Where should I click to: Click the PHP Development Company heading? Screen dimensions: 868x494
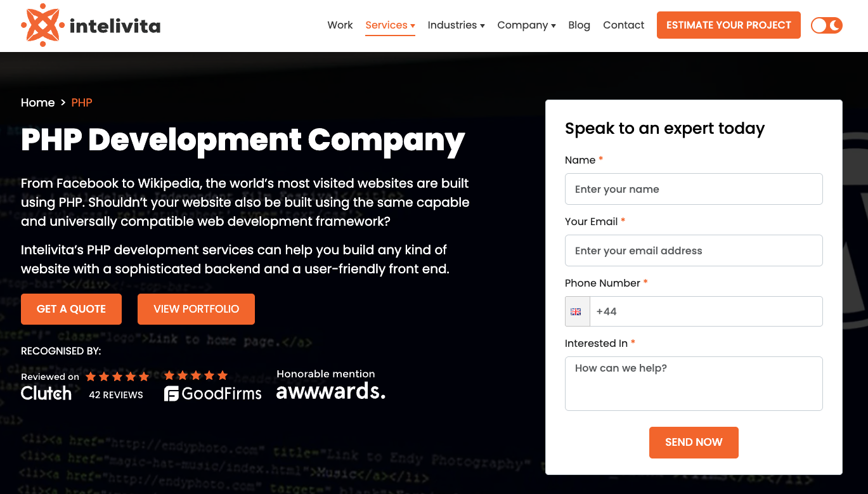point(243,141)
